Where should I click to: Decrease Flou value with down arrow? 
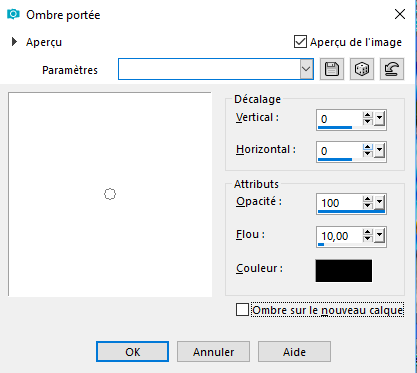368,239
